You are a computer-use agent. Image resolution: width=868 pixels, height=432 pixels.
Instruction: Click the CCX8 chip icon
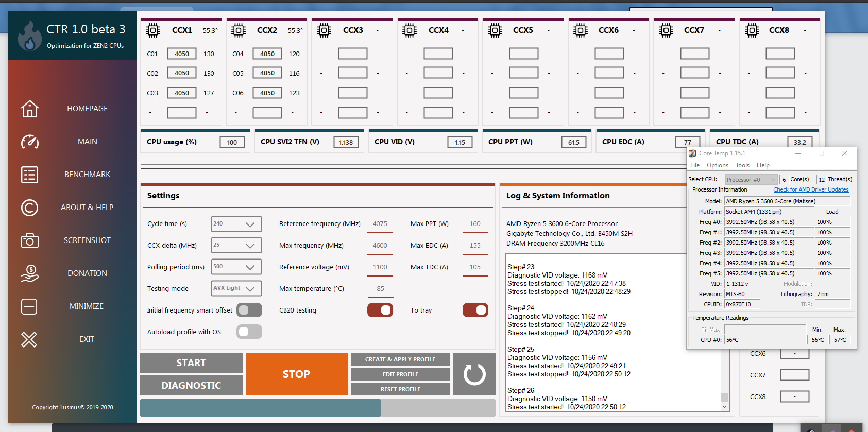point(752,30)
